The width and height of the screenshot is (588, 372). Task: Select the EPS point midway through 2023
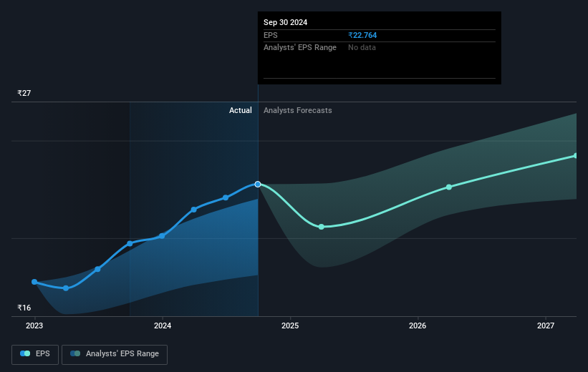[x=97, y=269]
